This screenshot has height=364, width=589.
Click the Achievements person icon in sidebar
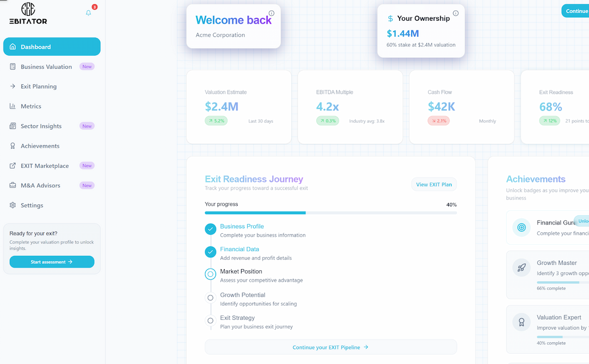(12, 146)
